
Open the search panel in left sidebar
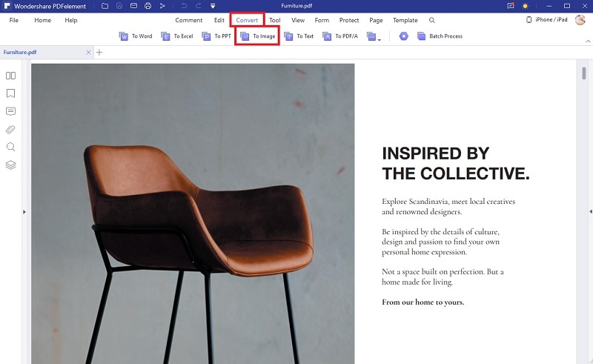(x=10, y=147)
